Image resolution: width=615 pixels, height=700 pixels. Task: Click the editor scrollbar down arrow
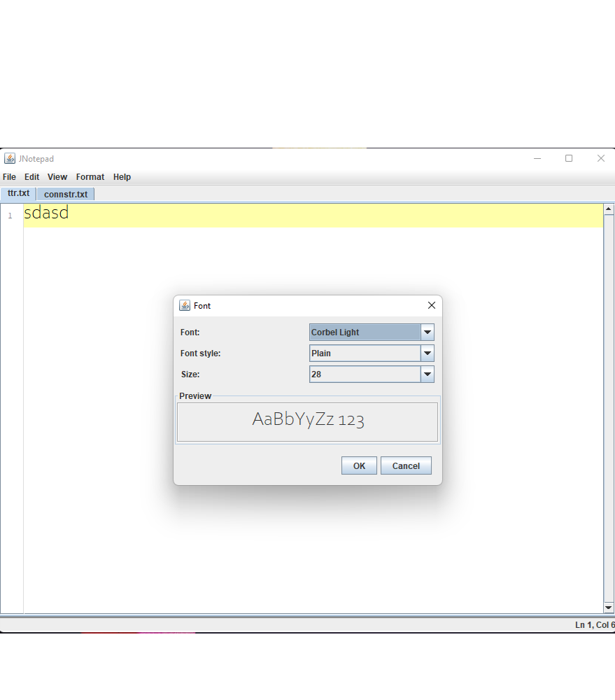pos(609,608)
